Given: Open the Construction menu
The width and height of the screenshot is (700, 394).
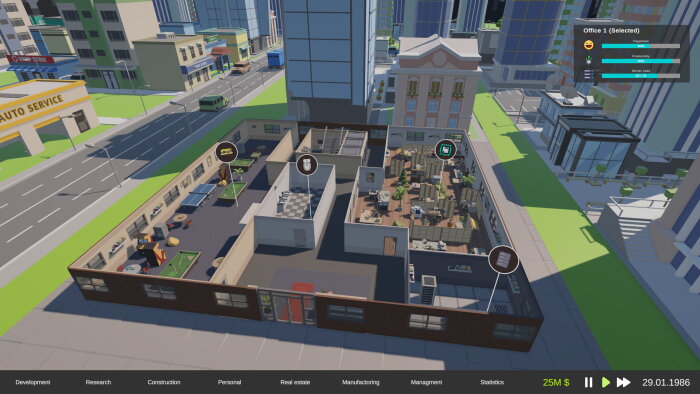Looking at the screenshot, I should pyautogui.click(x=164, y=382).
